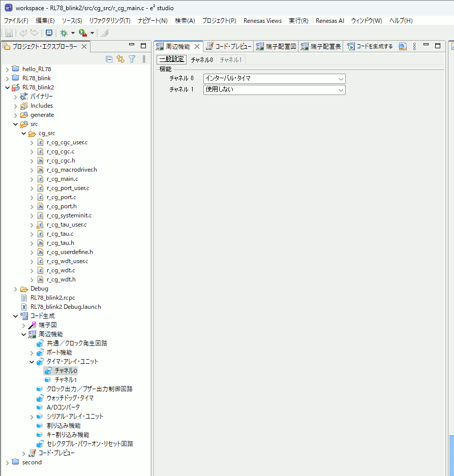The height and width of the screenshot is (476, 454).
Task: Select r_cg_main.c file
Action: (x=62, y=179)
